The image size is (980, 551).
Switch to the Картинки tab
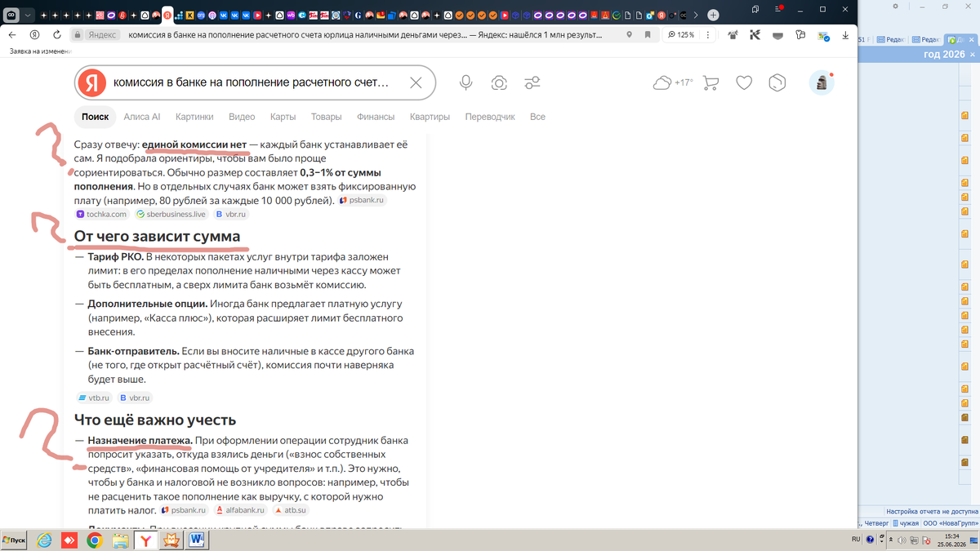coord(194,117)
